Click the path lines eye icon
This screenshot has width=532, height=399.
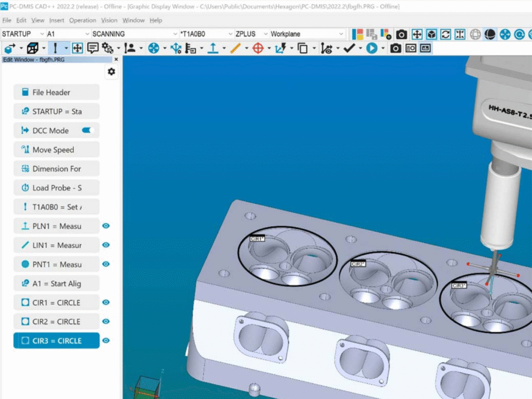[x=327, y=48]
